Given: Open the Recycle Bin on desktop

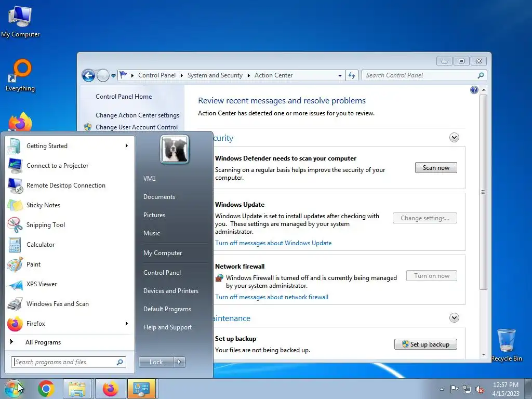Looking at the screenshot, I should coord(507,345).
